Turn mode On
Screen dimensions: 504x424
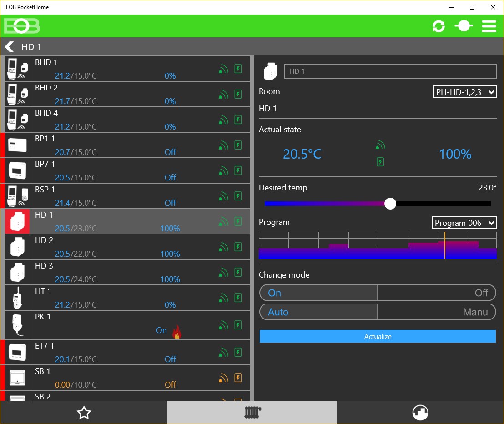tap(318, 293)
